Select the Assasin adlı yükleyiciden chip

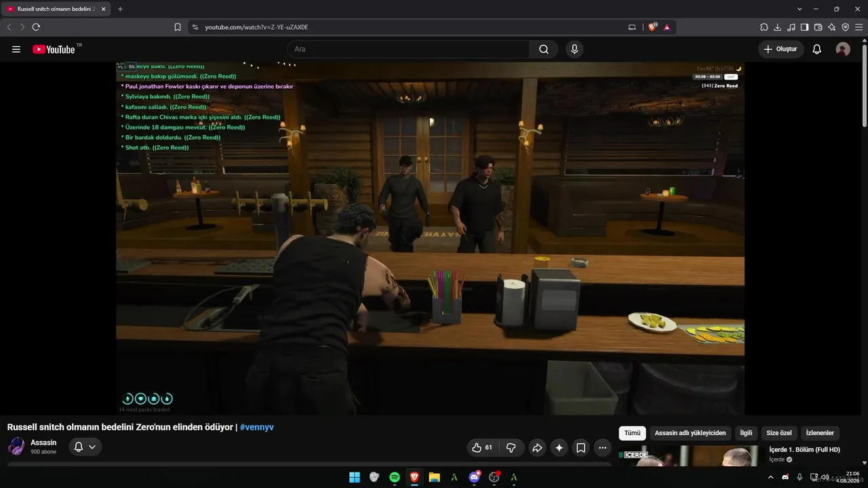coord(690,433)
